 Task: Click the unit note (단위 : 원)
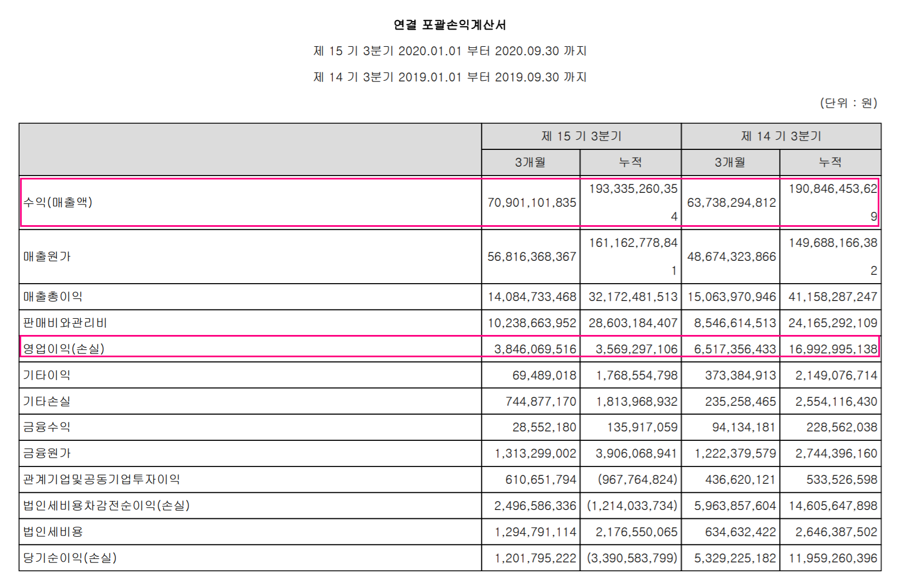pyautogui.click(x=848, y=103)
